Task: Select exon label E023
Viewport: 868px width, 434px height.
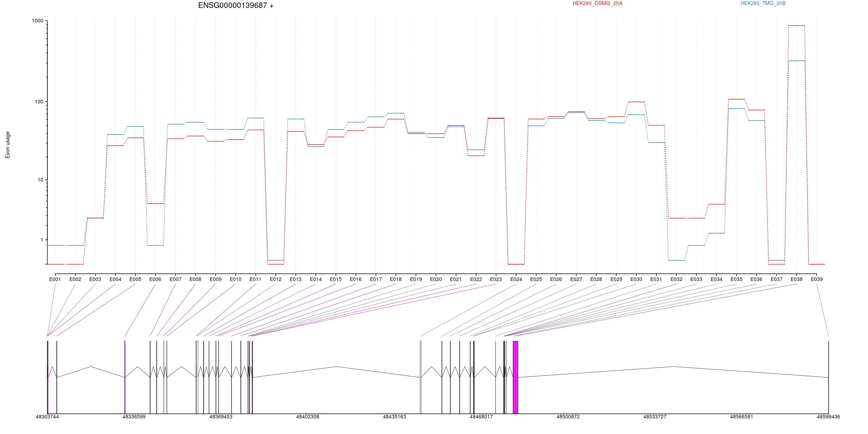Action: pos(496,279)
